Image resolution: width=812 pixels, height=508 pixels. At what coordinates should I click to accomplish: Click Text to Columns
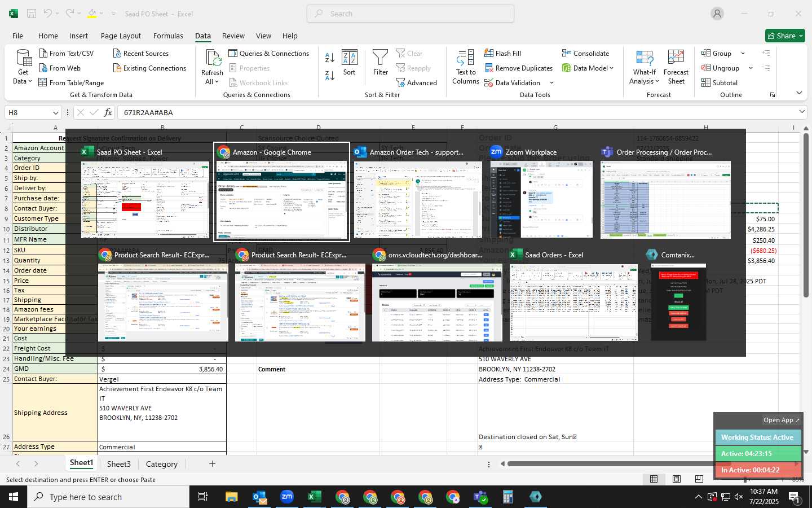(x=466, y=67)
